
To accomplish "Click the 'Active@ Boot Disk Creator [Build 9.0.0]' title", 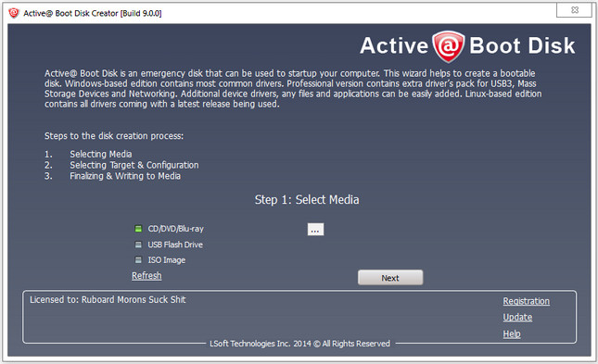I will coord(93,13).
